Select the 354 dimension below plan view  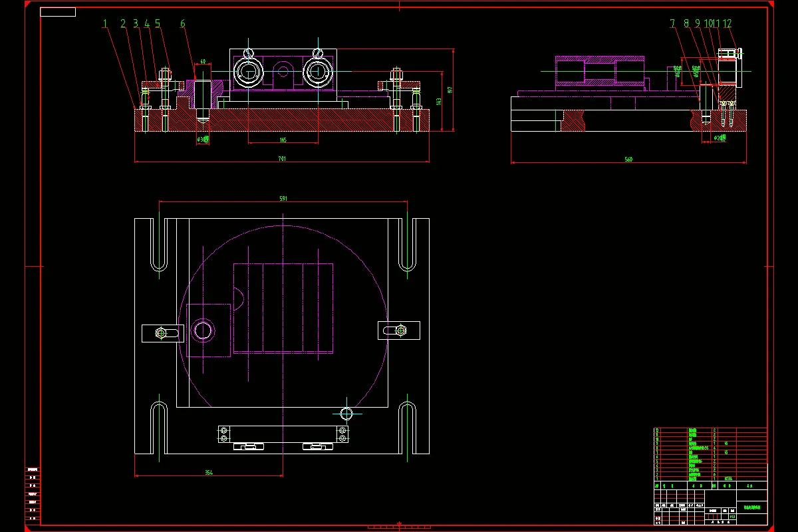pyautogui.click(x=209, y=472)
